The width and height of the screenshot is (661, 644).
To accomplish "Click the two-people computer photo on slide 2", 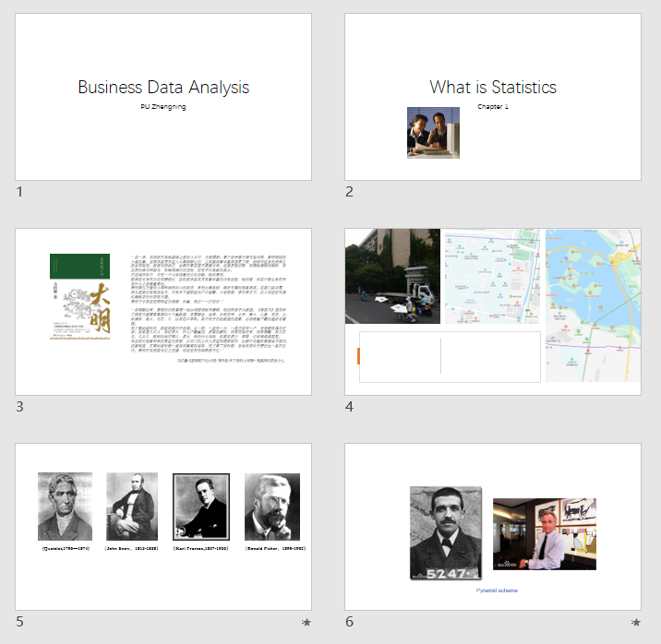I will coord(433,132).
